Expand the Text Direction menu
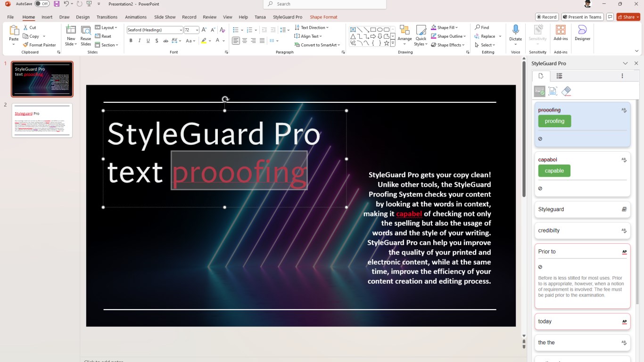The image size is (644, 362). point(312,27)
